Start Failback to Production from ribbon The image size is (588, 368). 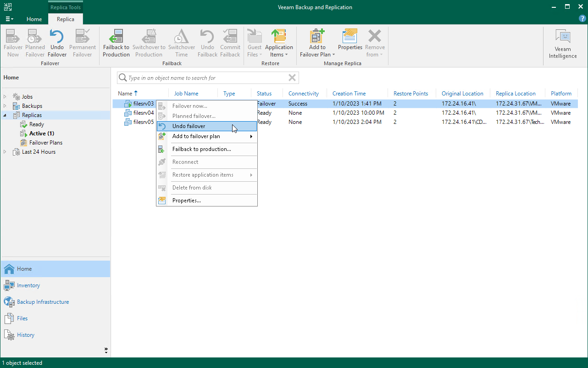click(x=116, y=43)
